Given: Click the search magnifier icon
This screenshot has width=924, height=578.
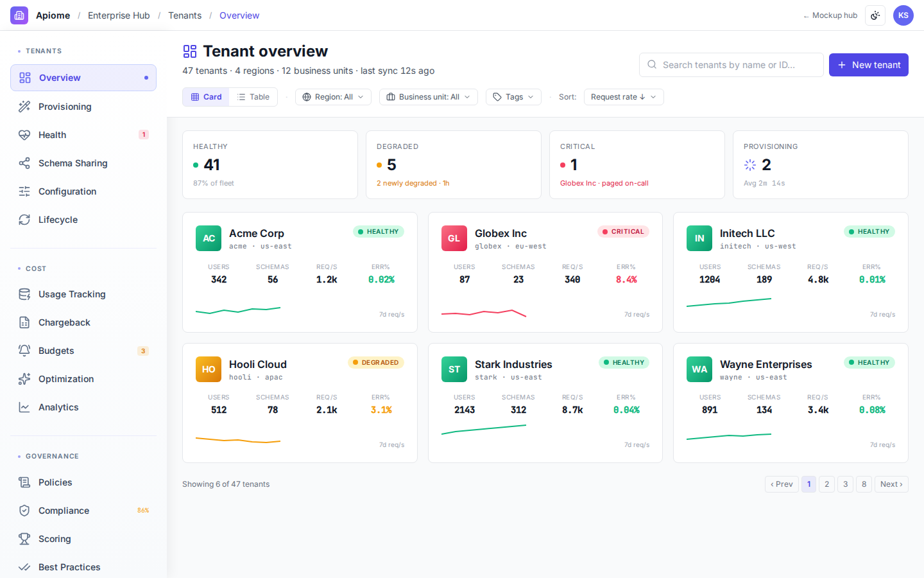Looking at the screenshot, I should click(x=652, y=65).
